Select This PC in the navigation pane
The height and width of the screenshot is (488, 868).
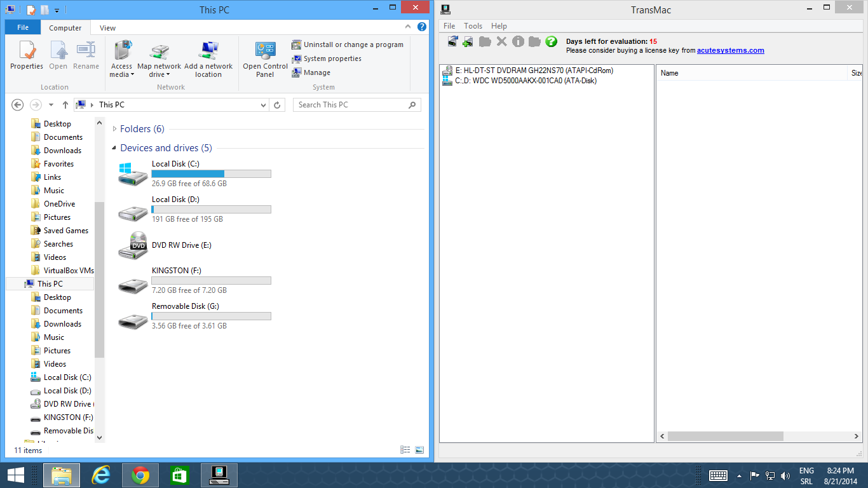[x=50, y=284]
